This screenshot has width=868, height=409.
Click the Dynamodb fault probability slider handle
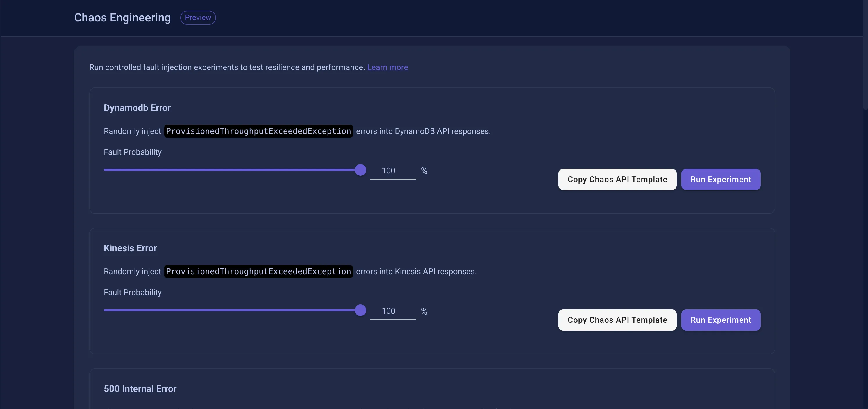point(360,170)
